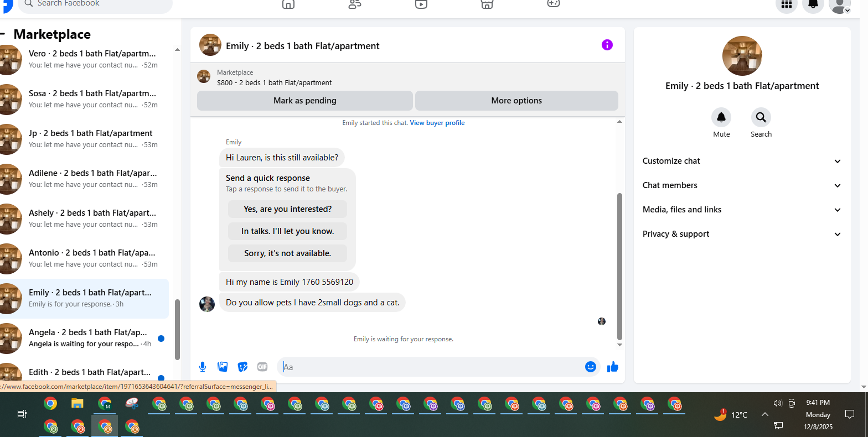Send quick reply 'In talks. I'll let you know.'
This screenshot has width=868, height=437.
tap(288, 231)
